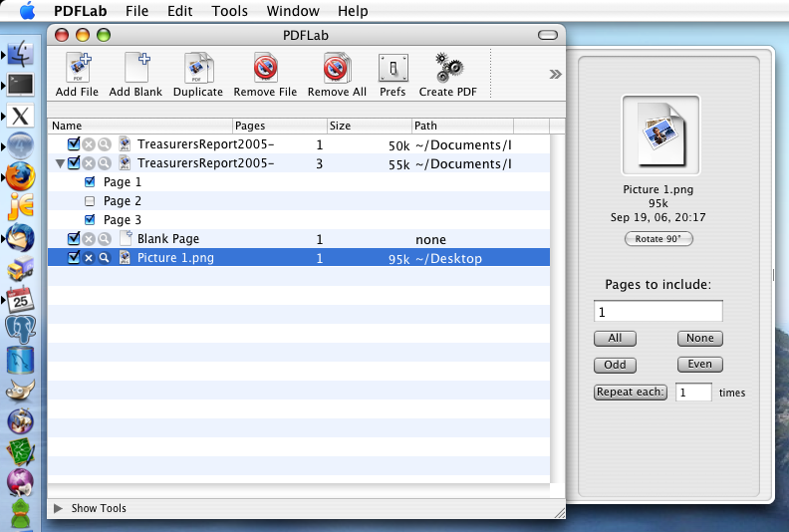
Task: Uncheck the Picture 1.png checkbox
Action: click(x=74, y=257)
